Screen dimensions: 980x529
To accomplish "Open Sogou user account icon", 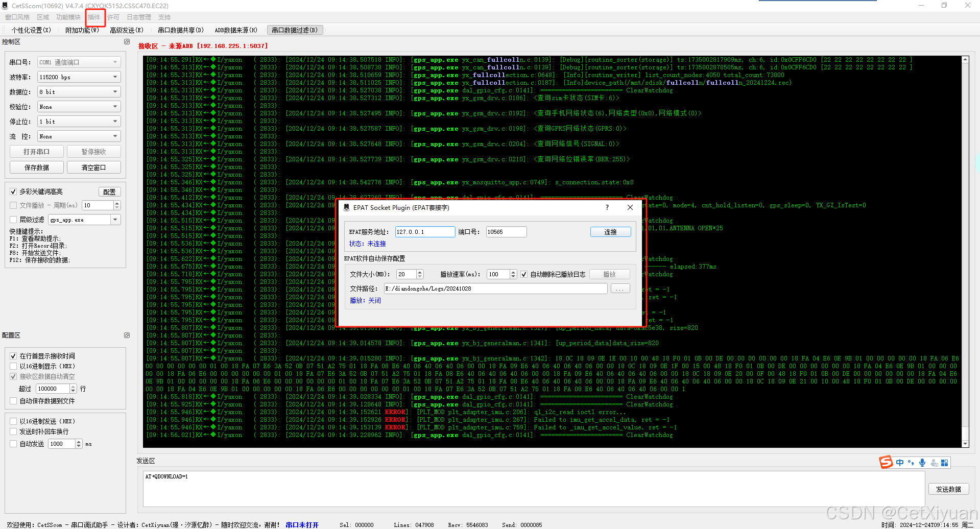I will point(934,463).
